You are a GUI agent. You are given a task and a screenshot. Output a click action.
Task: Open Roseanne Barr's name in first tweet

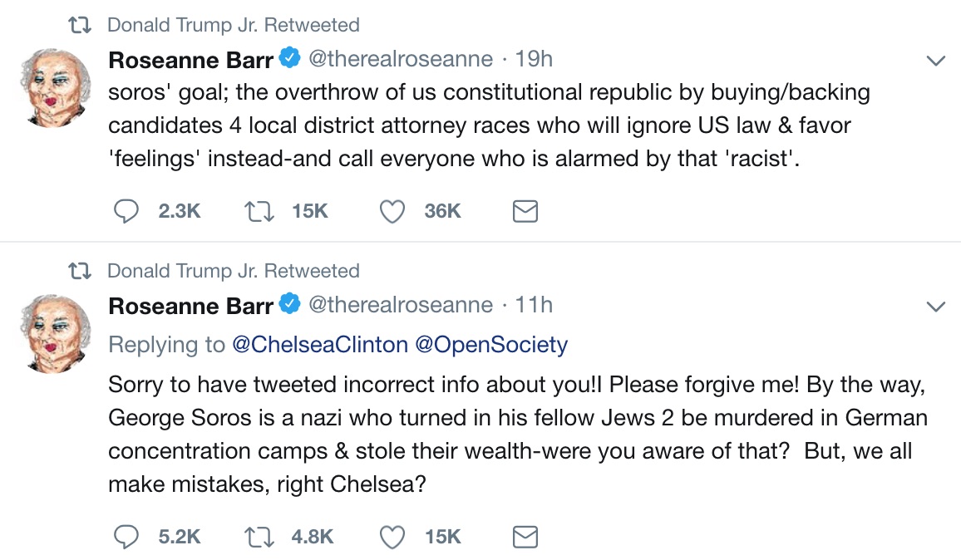[191, 60]
